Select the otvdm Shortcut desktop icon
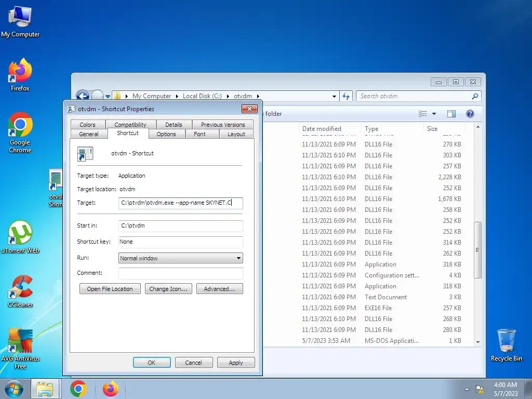The width and height of the screenshot is (532, 399). click(x=56, y=188)
